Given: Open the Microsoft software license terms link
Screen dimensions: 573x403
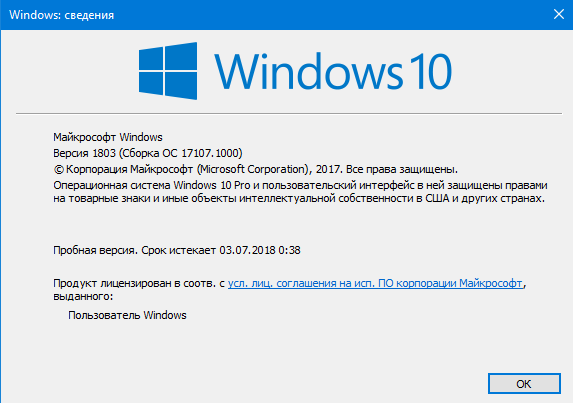Looking at the screenshot, I should click(x=375, y=283).
